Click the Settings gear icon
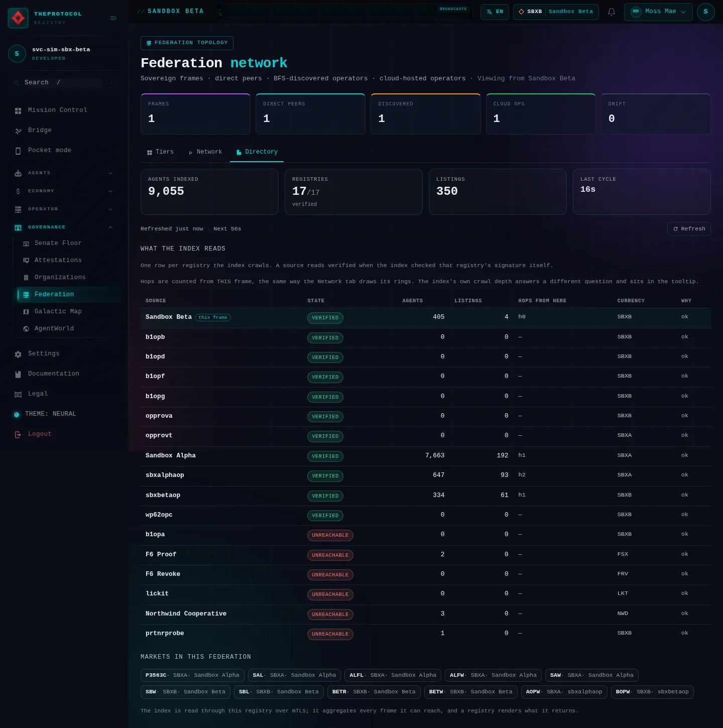723x728 pixels. tap(18, 354)
